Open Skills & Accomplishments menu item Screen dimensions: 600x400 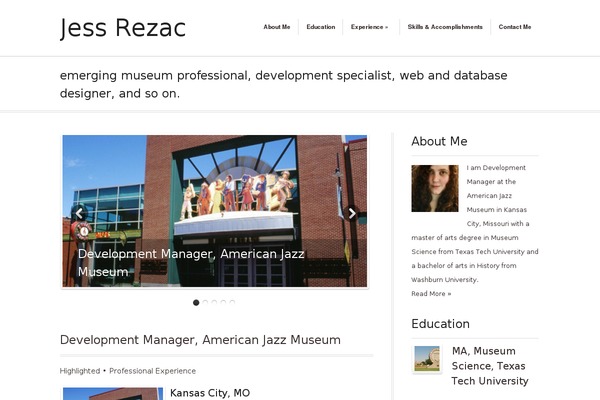[x=445, y=27]
